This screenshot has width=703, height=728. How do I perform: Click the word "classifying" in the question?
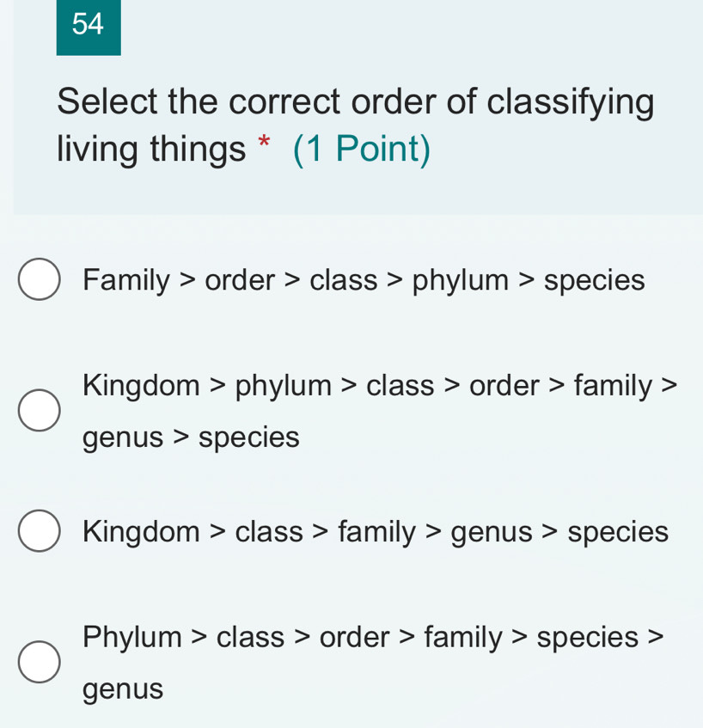571,102
